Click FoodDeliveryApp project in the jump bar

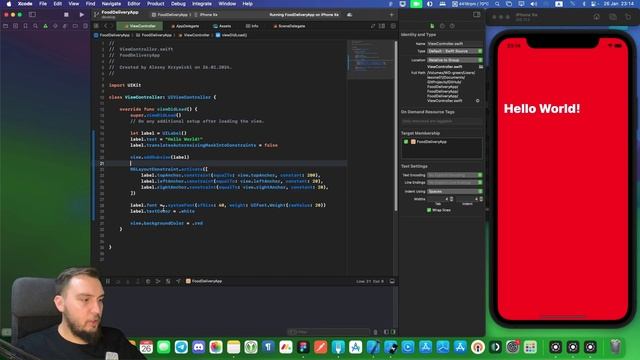(x=112, y=35)
